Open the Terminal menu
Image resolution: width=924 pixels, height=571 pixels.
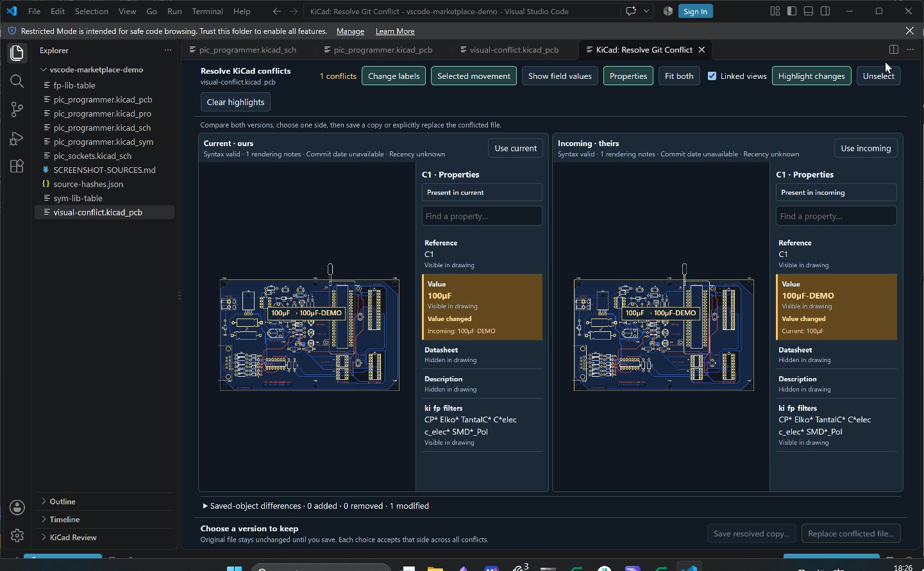point(207,11)
